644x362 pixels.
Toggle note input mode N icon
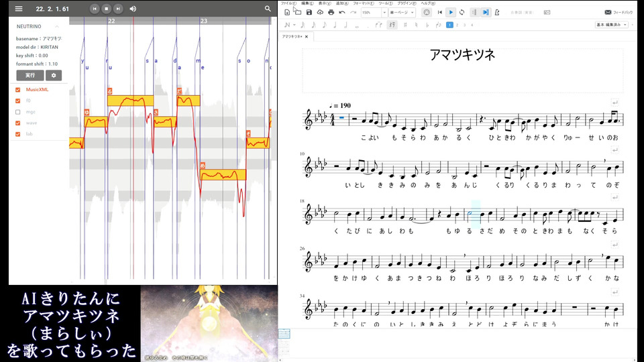(x=287, y=25)
